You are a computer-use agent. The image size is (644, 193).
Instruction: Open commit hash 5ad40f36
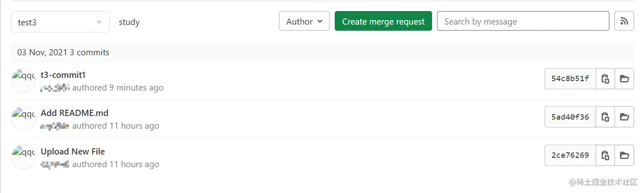(x=570, y=117)
